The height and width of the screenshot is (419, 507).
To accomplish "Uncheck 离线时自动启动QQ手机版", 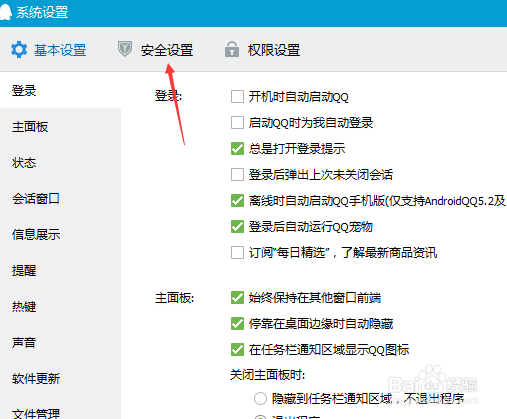I will tap(237, 201).
